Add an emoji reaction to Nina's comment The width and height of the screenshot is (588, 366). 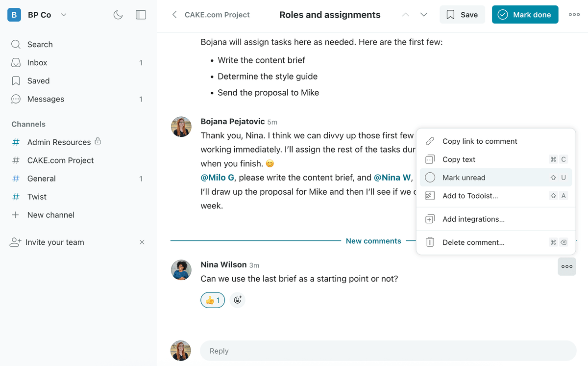238,300
